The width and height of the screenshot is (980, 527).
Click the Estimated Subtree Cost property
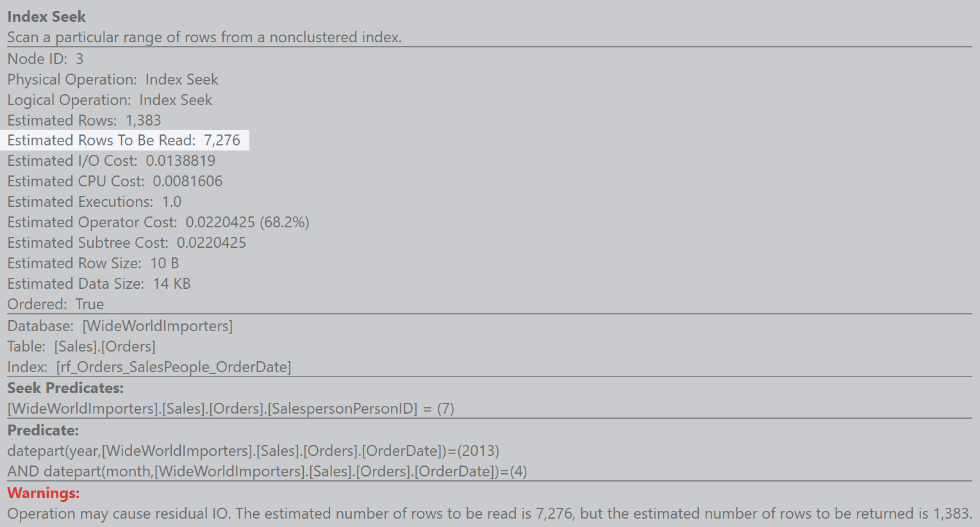click(126, 243)
